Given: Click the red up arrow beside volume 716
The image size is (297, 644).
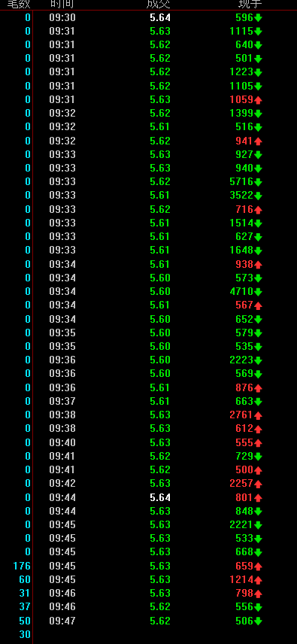Looking at the screenshot, I should 258,209.
